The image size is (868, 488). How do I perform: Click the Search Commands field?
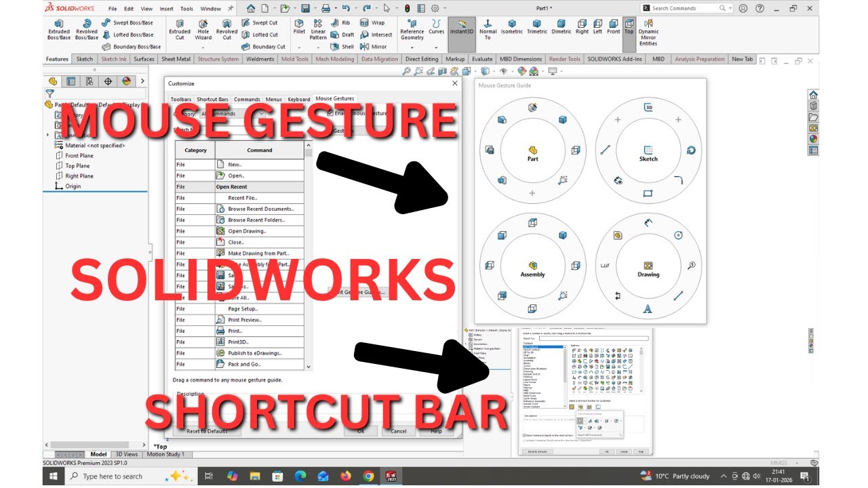pyautogui.click(x=686, y=8)
